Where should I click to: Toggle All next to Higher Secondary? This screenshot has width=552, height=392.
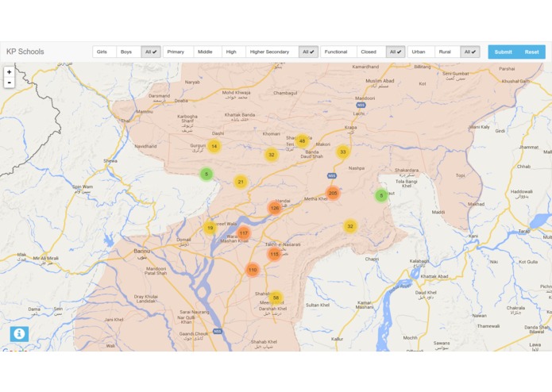[308, 52]
